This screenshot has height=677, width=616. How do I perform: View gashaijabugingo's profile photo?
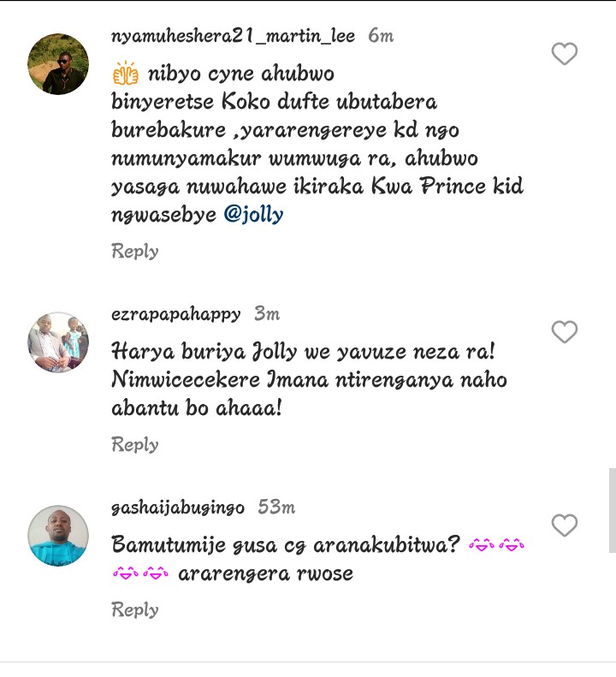click(58, 536)
